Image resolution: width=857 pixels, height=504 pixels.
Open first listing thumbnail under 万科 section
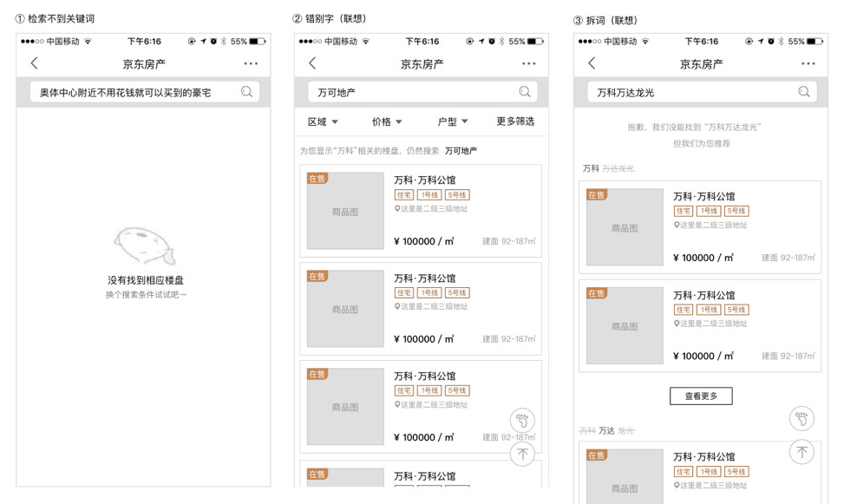point(625,227)
